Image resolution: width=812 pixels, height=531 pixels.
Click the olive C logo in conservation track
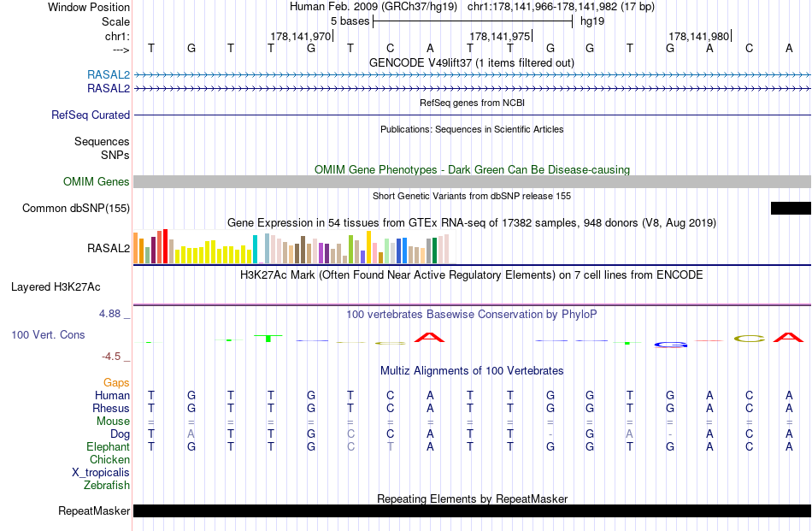(750, 339)
